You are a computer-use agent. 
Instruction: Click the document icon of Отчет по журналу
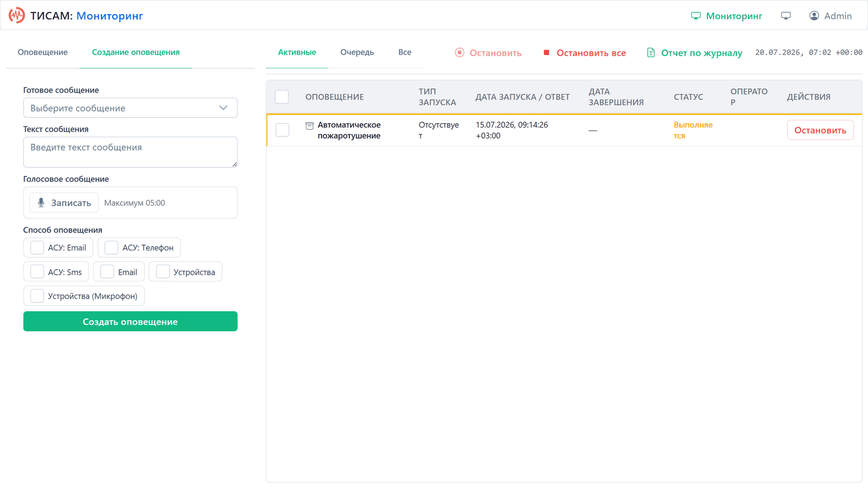coord(651,53)
